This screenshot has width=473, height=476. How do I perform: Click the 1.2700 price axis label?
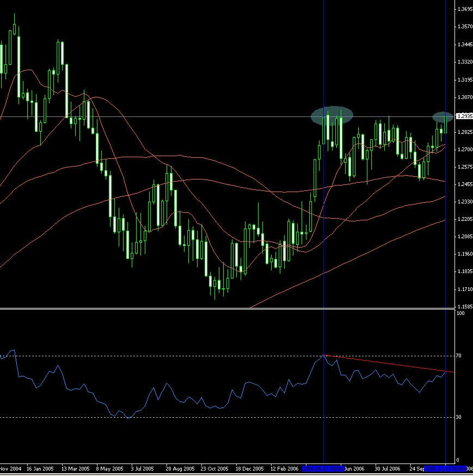click(465, 150)
